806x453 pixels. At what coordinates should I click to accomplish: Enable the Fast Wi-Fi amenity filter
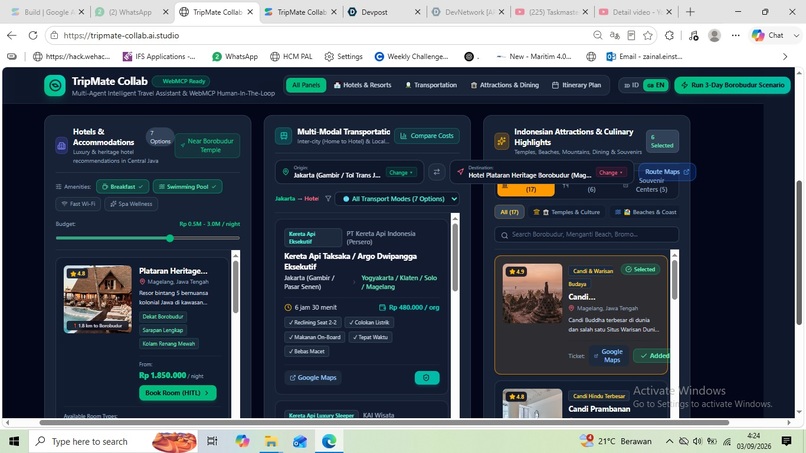pyautogui.click(x=78, y=204)
